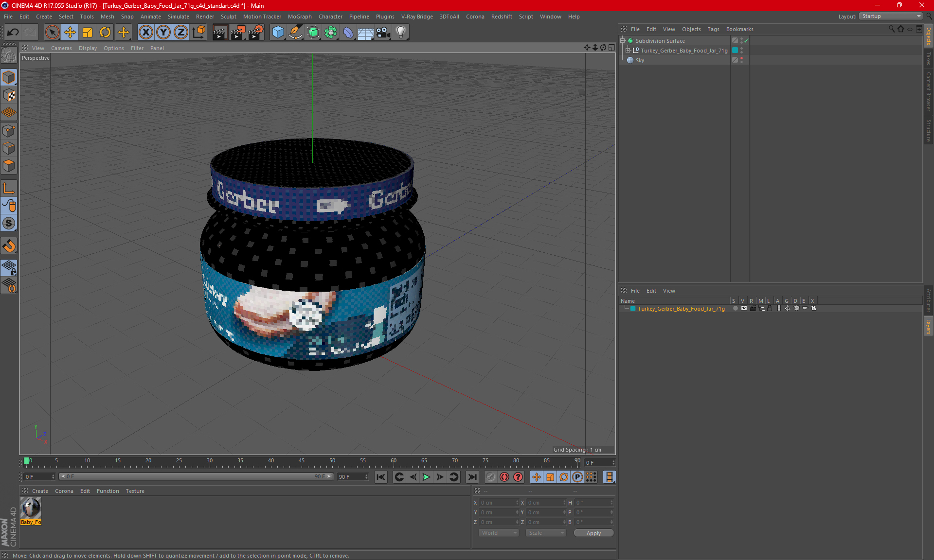
Task: Open the Object Manager Tags menu
Action: click(x=713, y=29)
